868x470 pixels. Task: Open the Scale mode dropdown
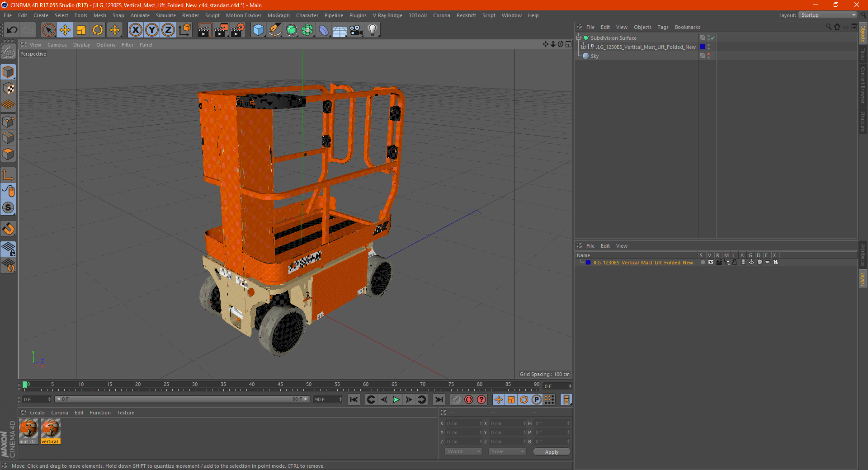[507, 451]
